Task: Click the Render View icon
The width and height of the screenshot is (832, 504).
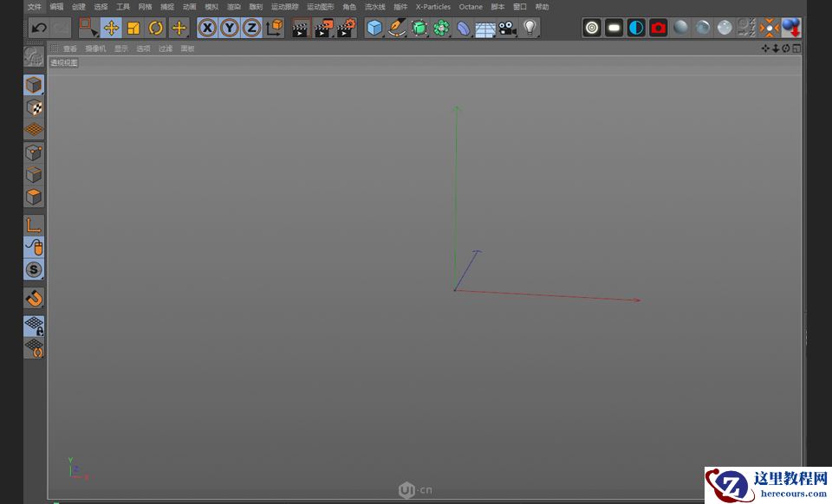Action: [302, 28]
